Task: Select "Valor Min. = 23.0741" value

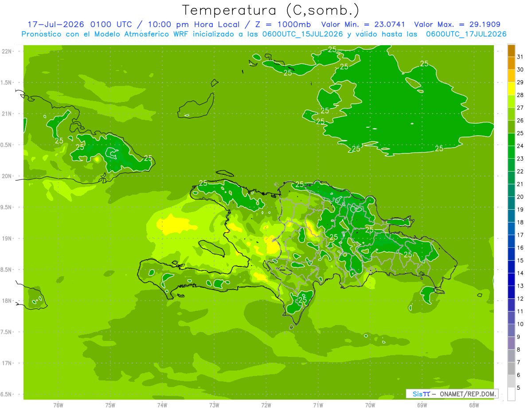Action: pyautogui.click(x=363, y=24)
